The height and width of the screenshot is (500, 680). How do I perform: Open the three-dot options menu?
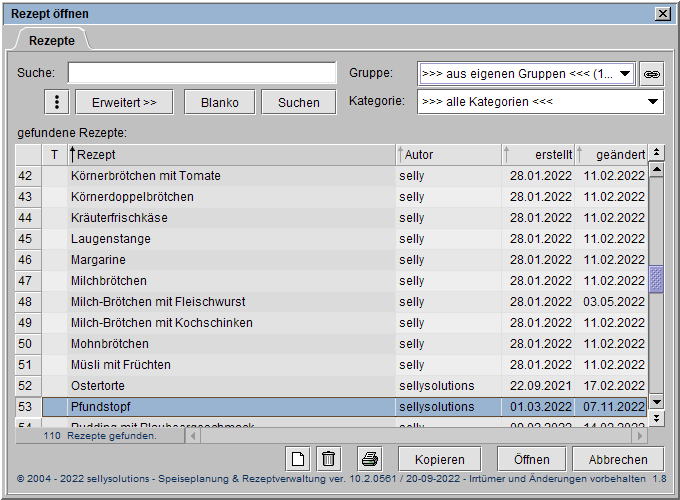click(59, 102)
